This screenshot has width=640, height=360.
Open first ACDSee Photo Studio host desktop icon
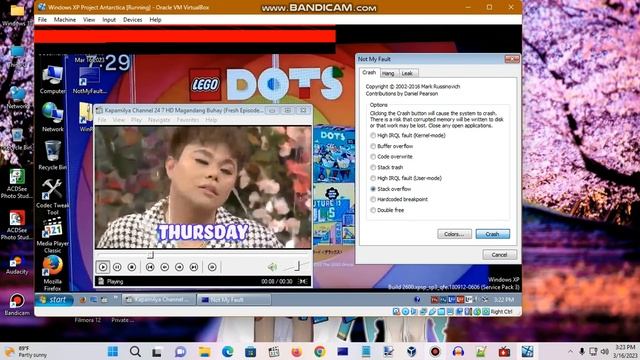[x=17, y=184]
